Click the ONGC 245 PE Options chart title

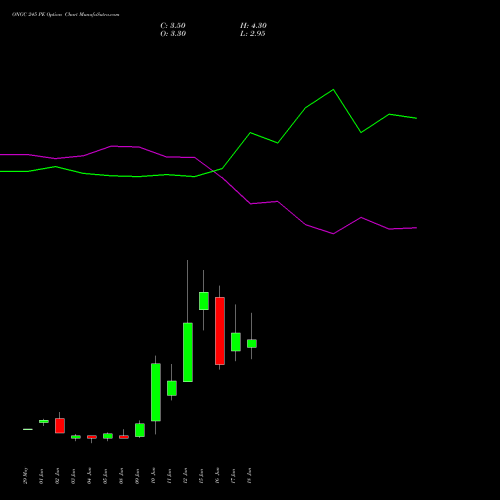tap(66, 15)
